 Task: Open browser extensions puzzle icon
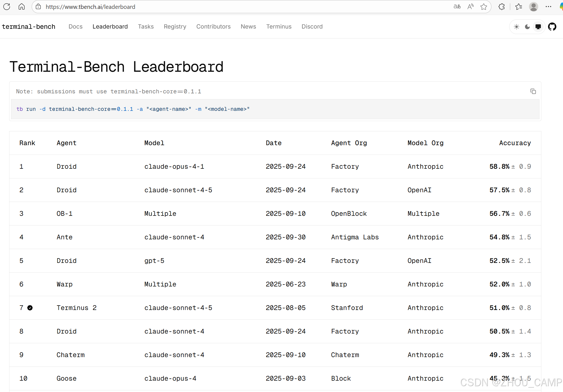point(501,7)
